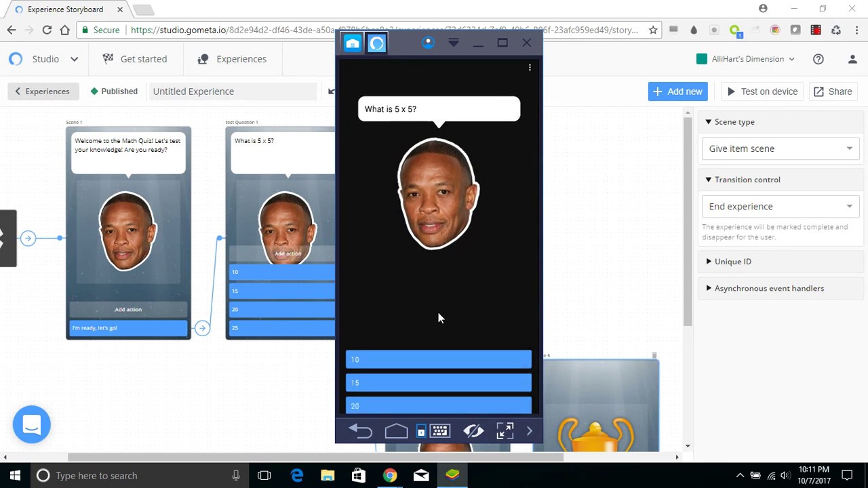Choose answer 15 in the phone preview

(x=439, y=383)
